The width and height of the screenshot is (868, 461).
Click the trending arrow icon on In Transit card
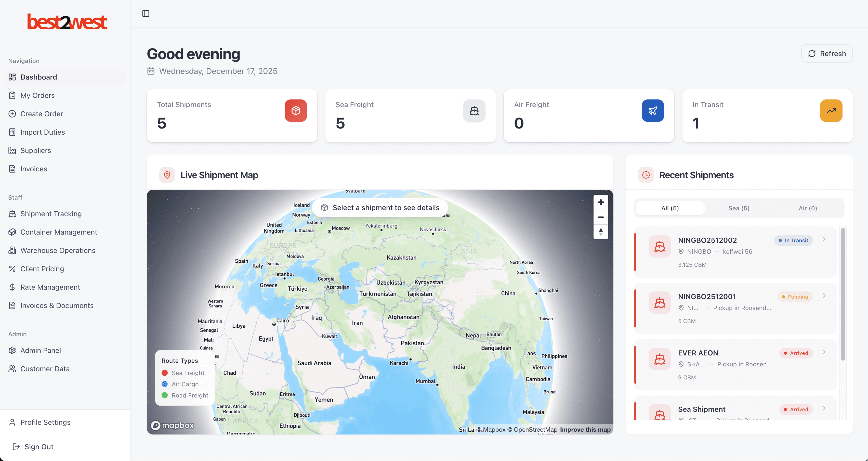click(831, 110)
